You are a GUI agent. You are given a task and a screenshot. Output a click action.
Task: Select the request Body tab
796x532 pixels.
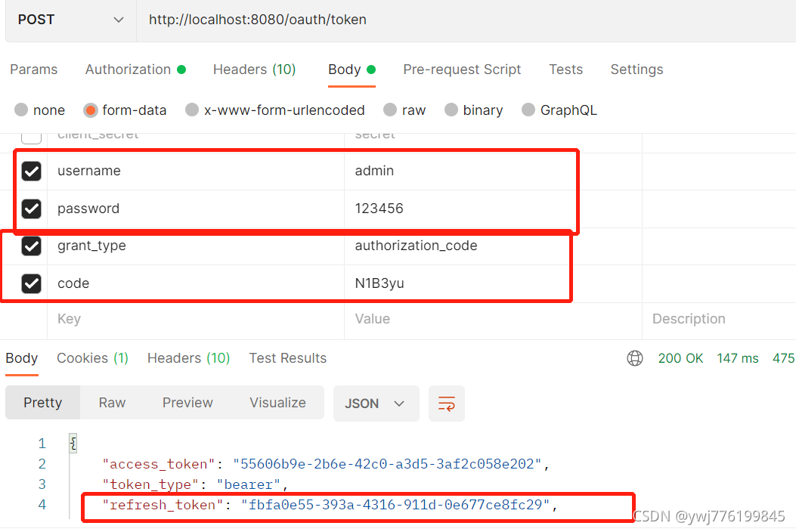point(352,70)
